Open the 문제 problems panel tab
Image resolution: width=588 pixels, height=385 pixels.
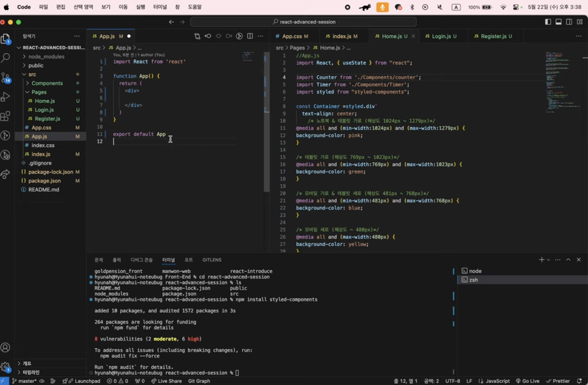[x=99, y=260]
